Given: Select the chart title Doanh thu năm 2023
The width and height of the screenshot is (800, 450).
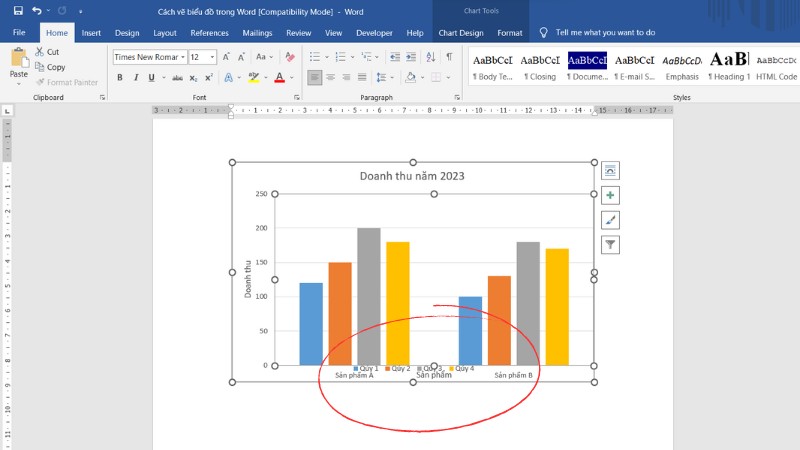Looking at the screenshot, I should pyautogui.click(x=412, y=176).
